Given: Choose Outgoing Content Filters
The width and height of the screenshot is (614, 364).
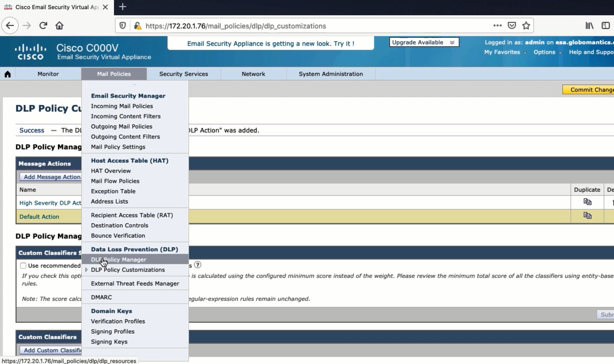Looking at the screenshot, I should [125, 137].
